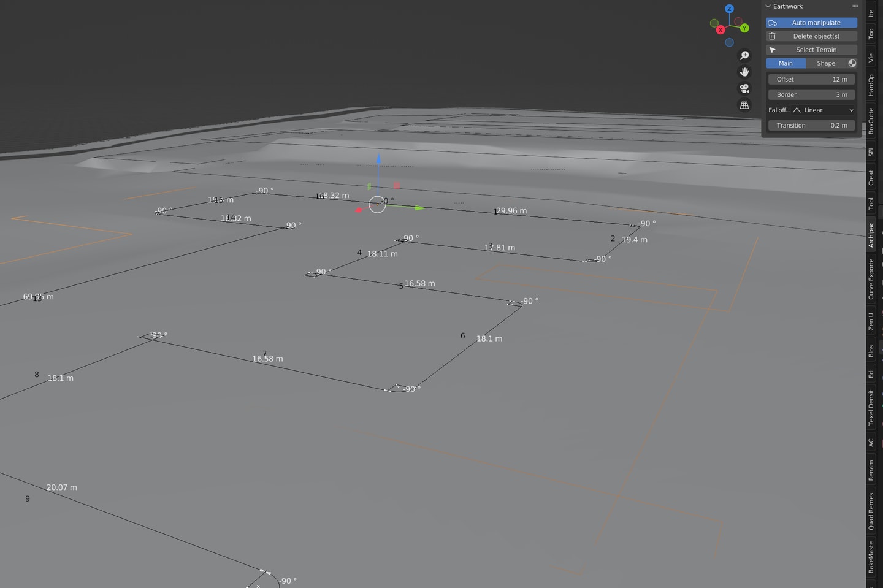Click the zoom magnifier viewport icon

744,56
